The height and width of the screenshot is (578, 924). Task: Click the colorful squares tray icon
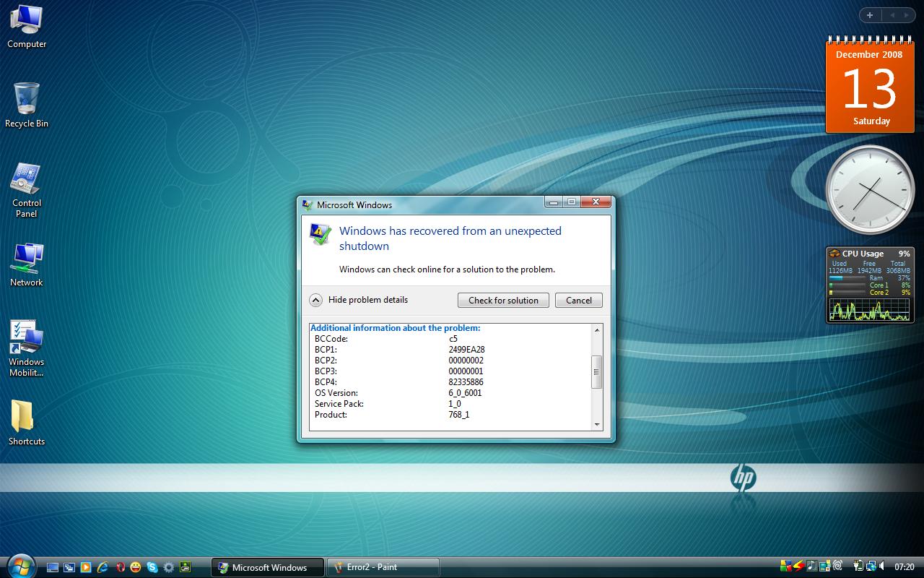click(x=786, y=566)
